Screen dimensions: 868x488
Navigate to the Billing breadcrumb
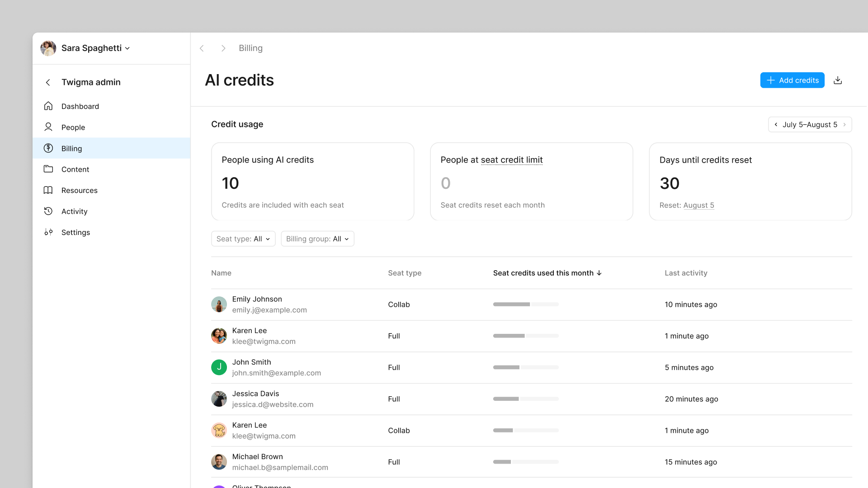point(250,48)
